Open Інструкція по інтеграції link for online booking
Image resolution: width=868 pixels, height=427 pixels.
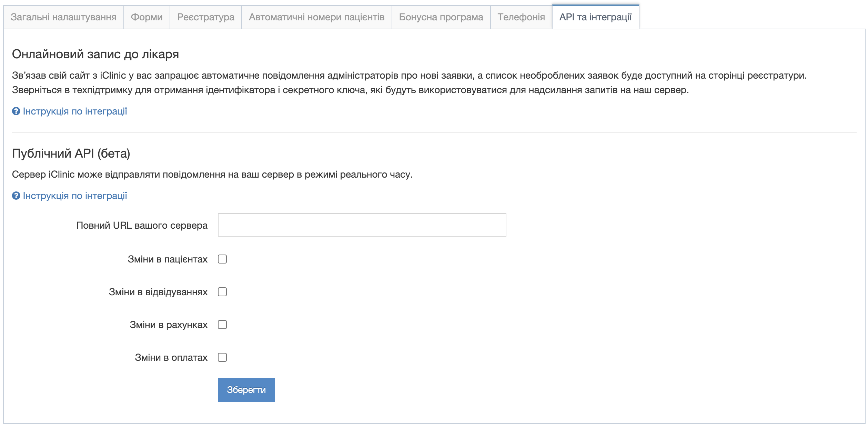(75, 111)
